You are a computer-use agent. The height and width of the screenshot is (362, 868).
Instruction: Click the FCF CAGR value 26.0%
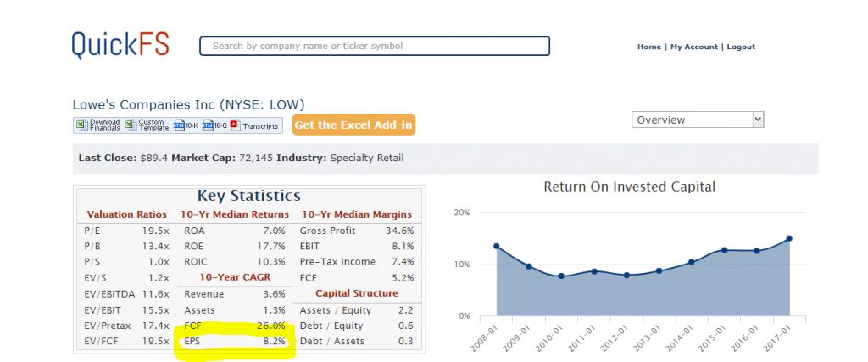click(x=271, y=326)
